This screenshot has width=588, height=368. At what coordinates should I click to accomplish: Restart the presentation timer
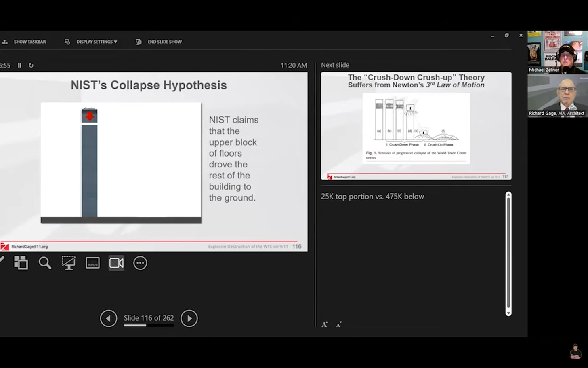(31, 65)
